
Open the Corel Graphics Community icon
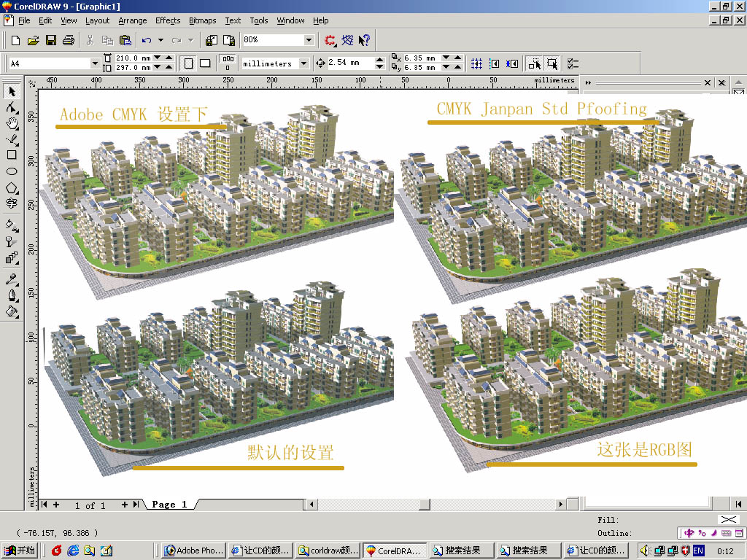tap(347, 41)
